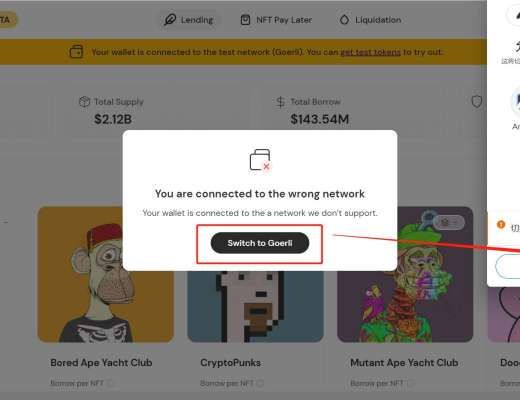Open the CryptoPunks collection image

pyautogui.click(x=255, y=307)
